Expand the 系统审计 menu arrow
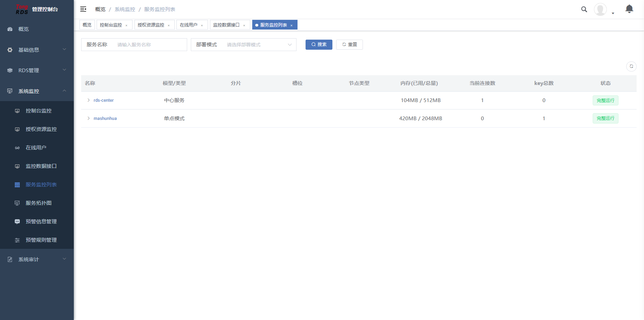 click(64, 259)
